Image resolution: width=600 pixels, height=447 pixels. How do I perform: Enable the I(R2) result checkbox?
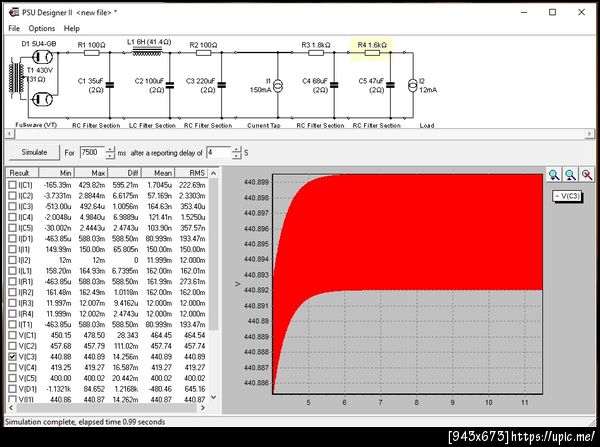(x=13, y=292)
